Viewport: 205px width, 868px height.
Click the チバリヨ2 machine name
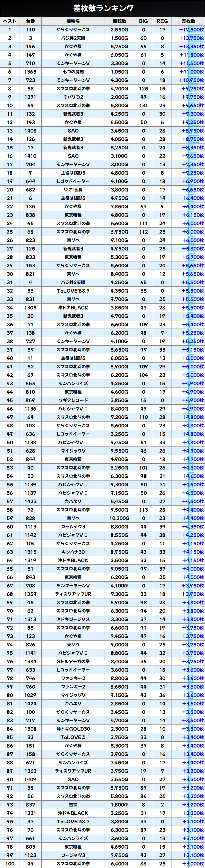pos(73,97)
